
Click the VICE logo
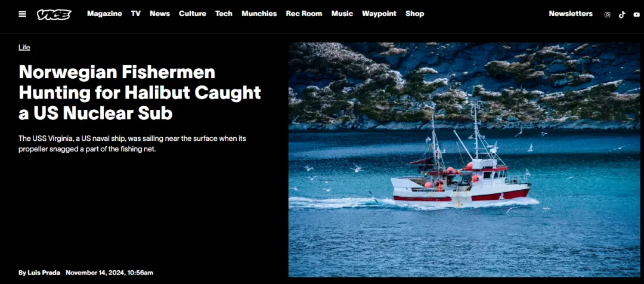54,14
